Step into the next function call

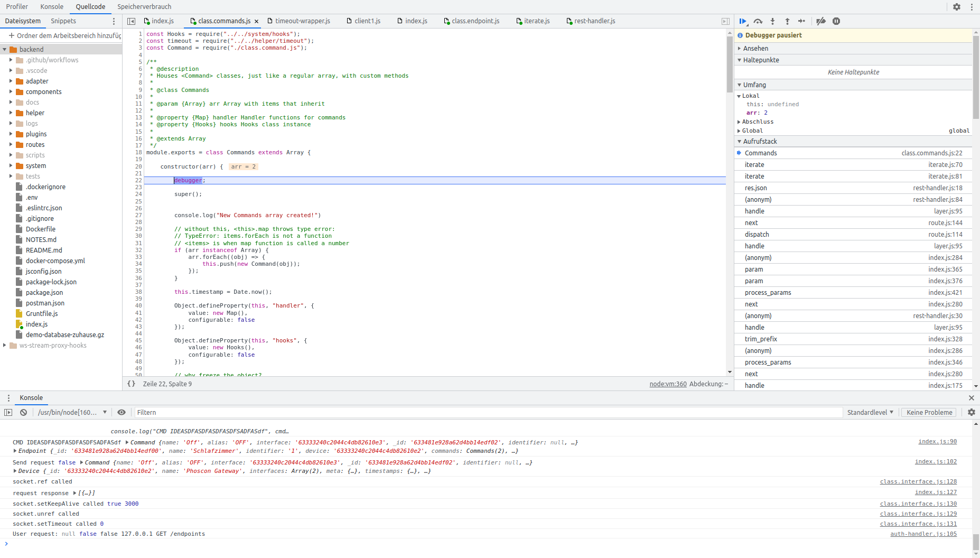coord(772,21)
